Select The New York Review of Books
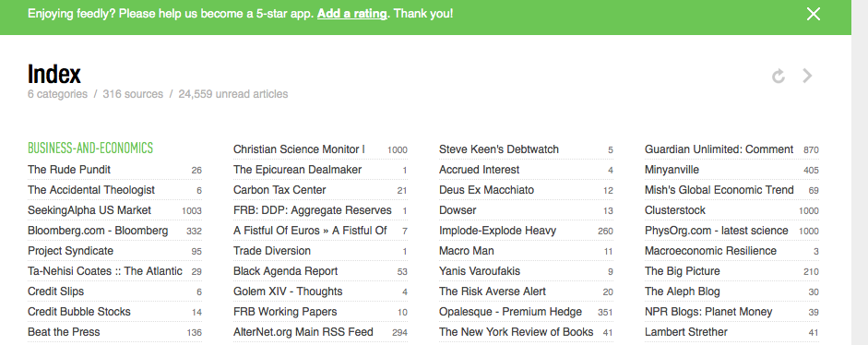The image size is (868, 345). pyautogui.click(x=526, y=332)
